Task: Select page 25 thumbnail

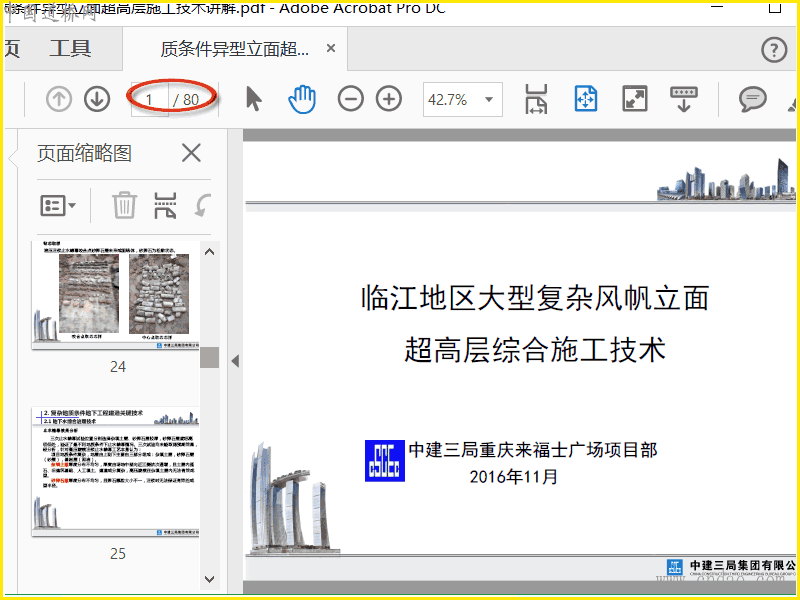Action: [x=115, y=472]
